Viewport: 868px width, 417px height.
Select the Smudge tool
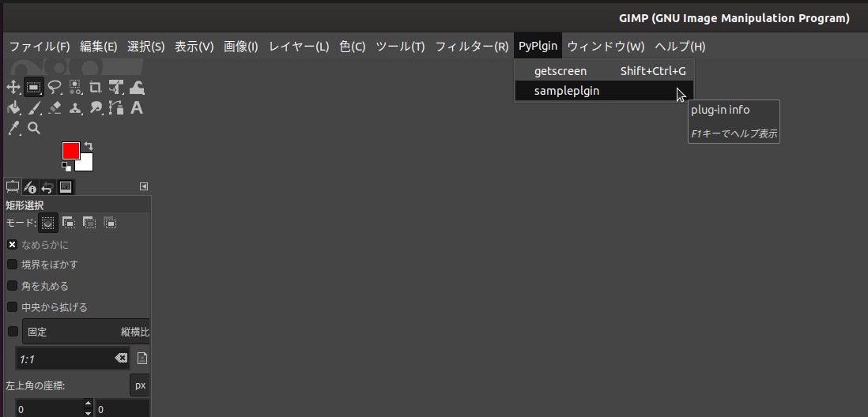95,108
